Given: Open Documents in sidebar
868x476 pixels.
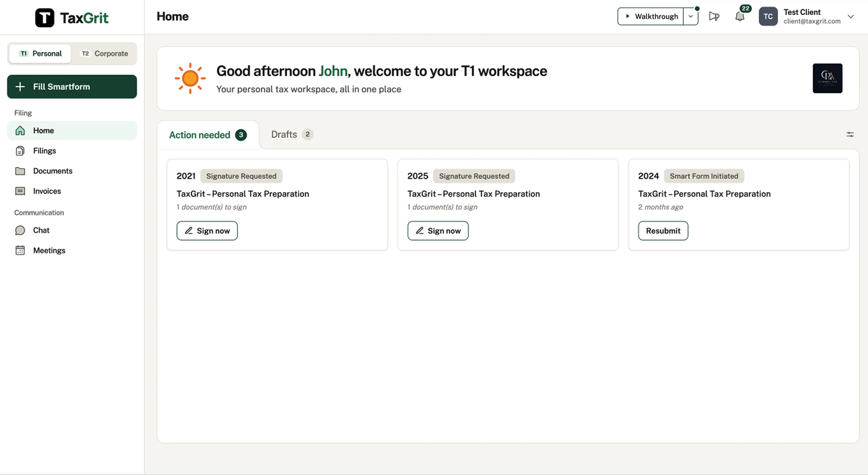Looking at the screenshot, I should click(72, 171).
